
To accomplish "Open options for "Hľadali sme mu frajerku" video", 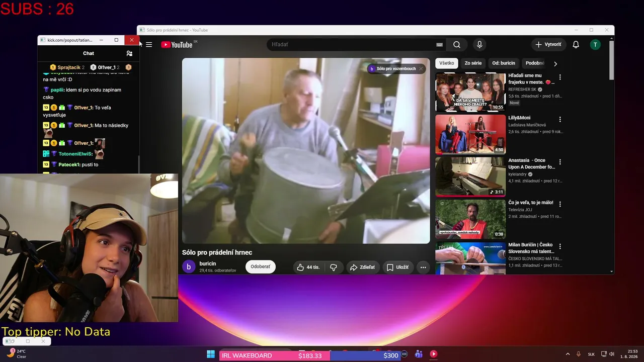I will [560, 77].
